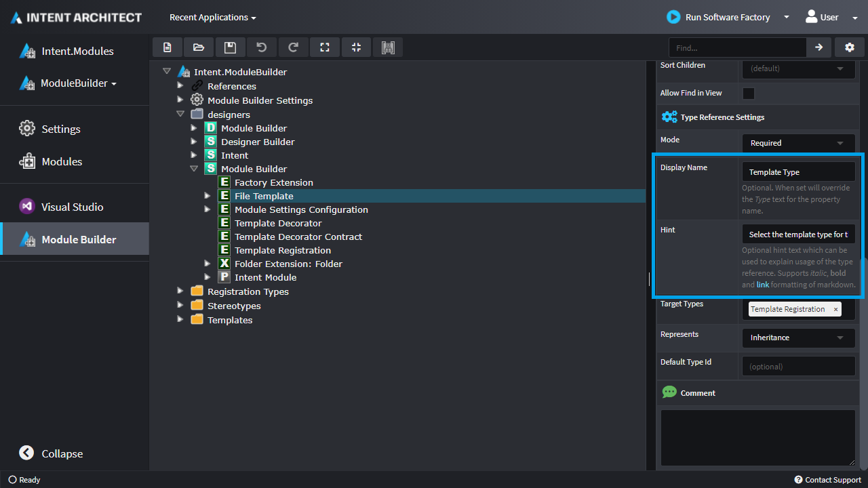This screenshot has height=488, width=868.
Task: Expand the Stereotypes folder
Action: coord(180,305)
